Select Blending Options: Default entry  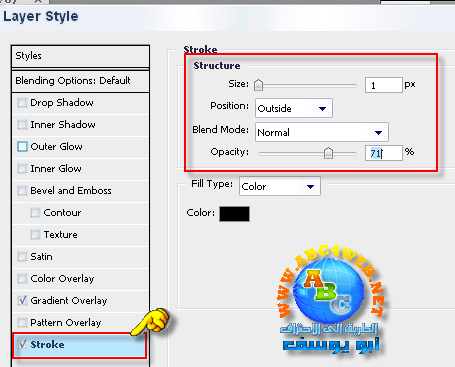coord(80,81)
